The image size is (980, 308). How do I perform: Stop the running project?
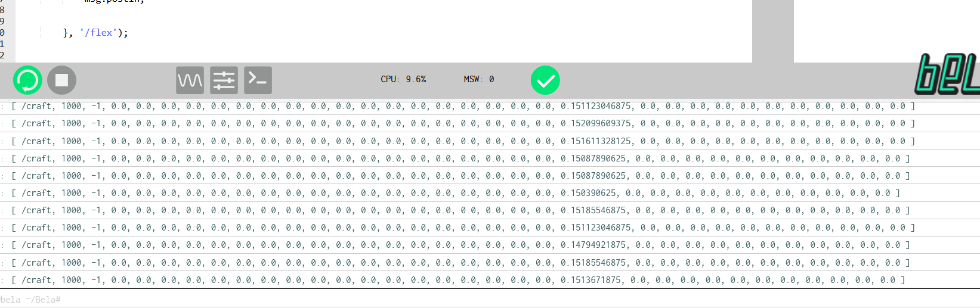pyautogui.click(x=61, y=80)
